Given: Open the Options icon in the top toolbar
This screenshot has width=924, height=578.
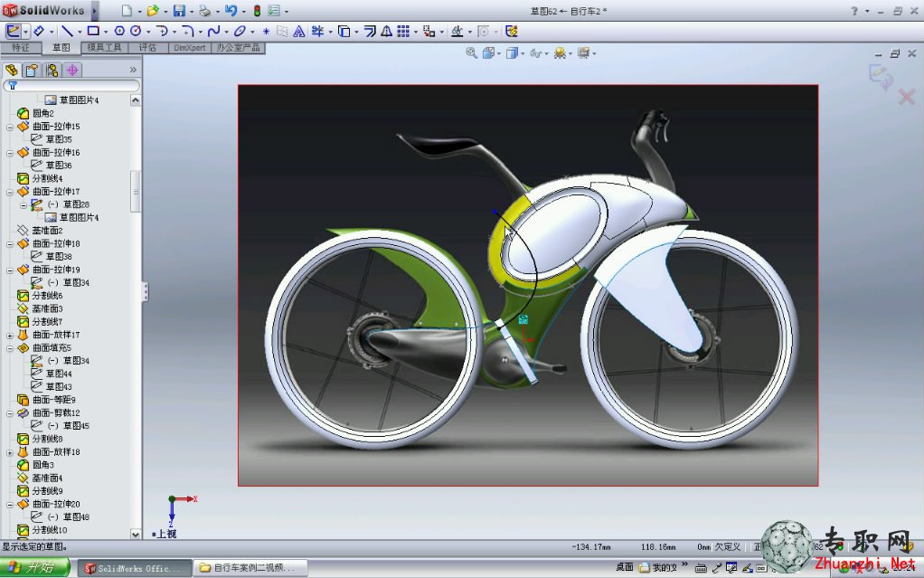Looking at the screenshot, I should pyautogui.click(x=274, y=11).
